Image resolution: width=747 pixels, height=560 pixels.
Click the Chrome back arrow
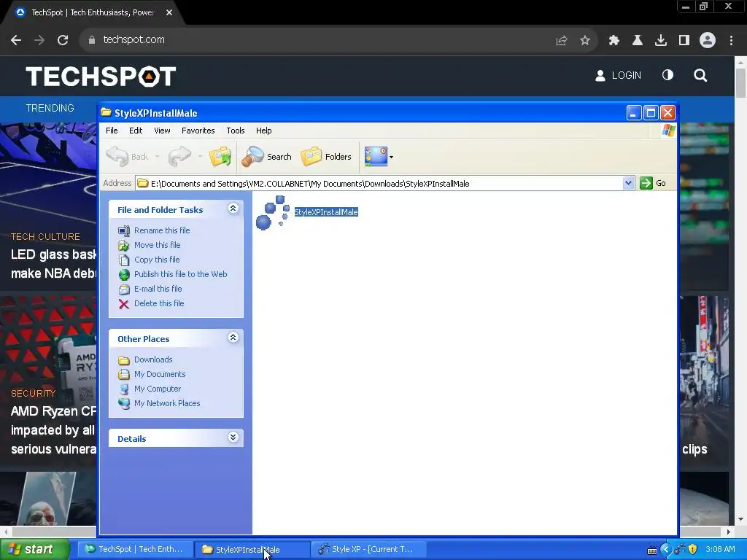point(16,40)
